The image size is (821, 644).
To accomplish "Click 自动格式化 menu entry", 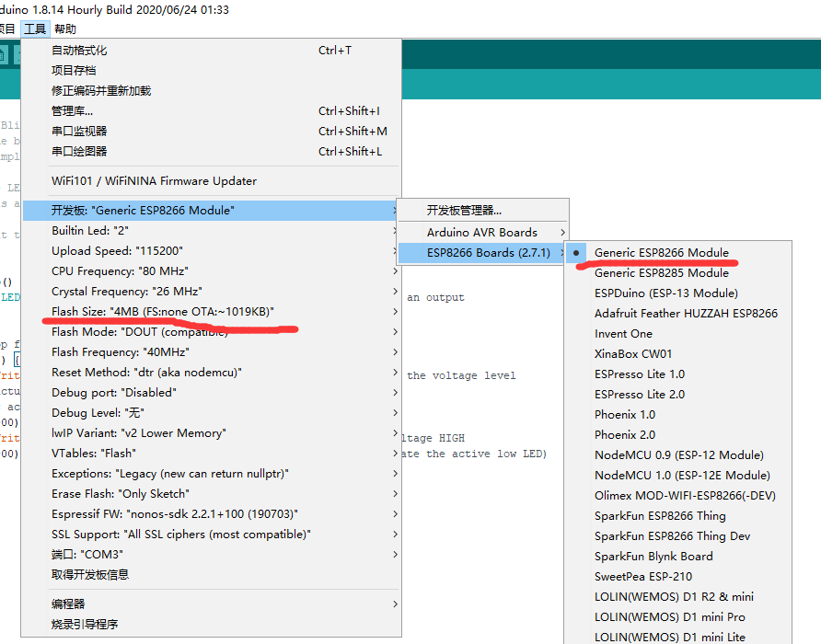I will 212,51.
